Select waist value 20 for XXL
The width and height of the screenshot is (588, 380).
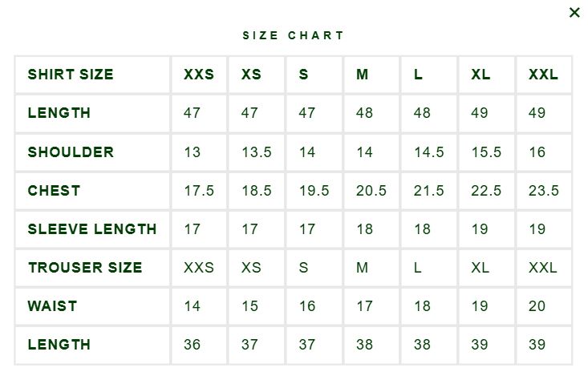(537, 306)
